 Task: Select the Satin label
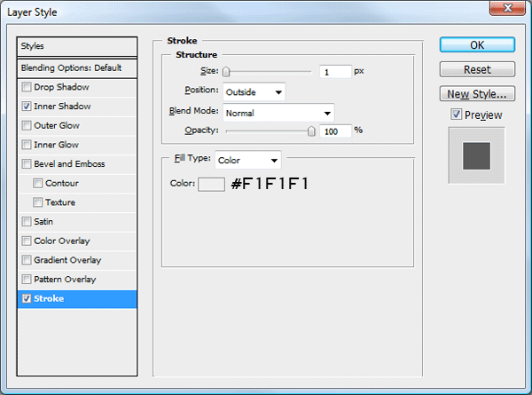tap(43, 222)
